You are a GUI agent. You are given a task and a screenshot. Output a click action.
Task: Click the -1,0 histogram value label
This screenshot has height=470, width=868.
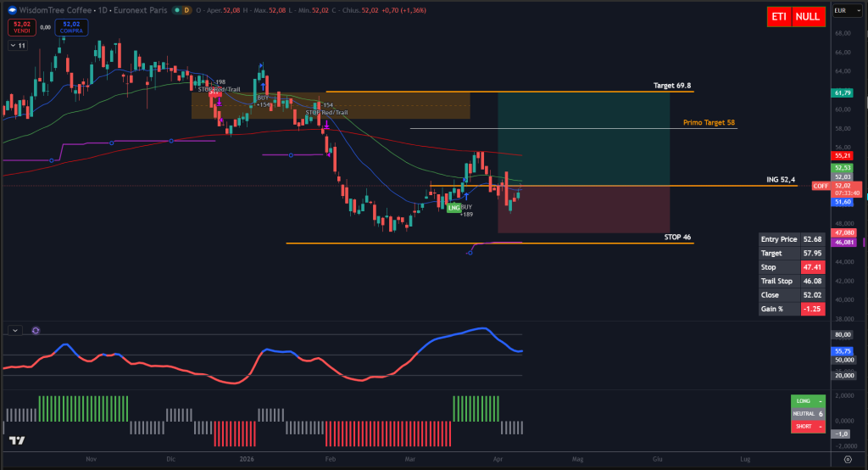point(842,434)
